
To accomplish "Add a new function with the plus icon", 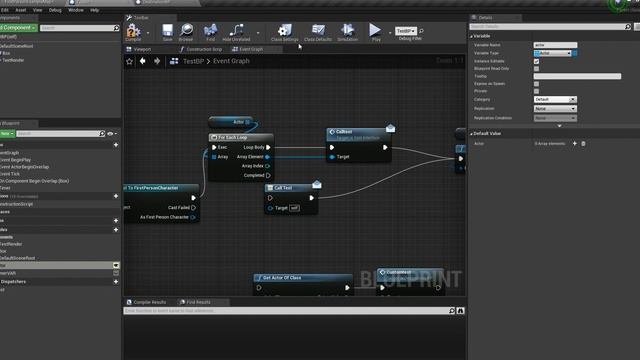I will coord(116,196).
